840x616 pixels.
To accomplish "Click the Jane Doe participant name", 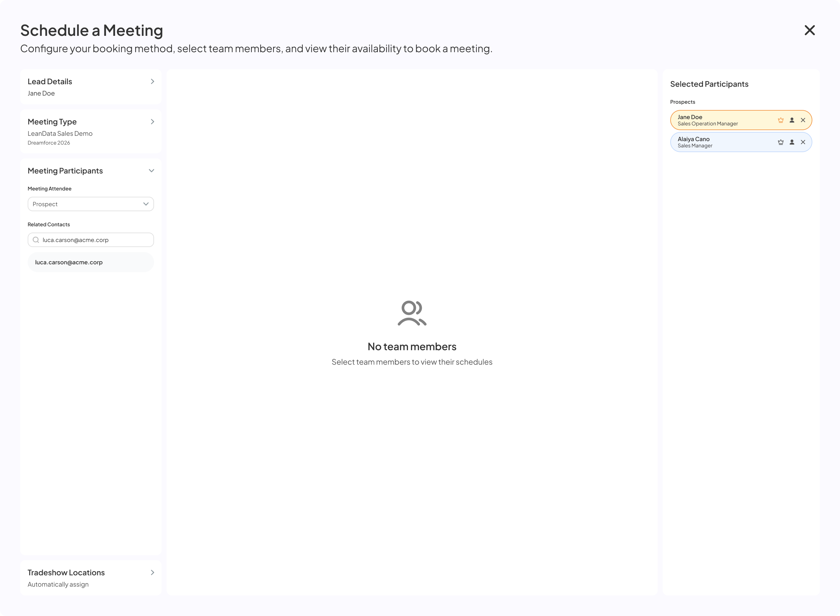I will click(x=690, y=117).
